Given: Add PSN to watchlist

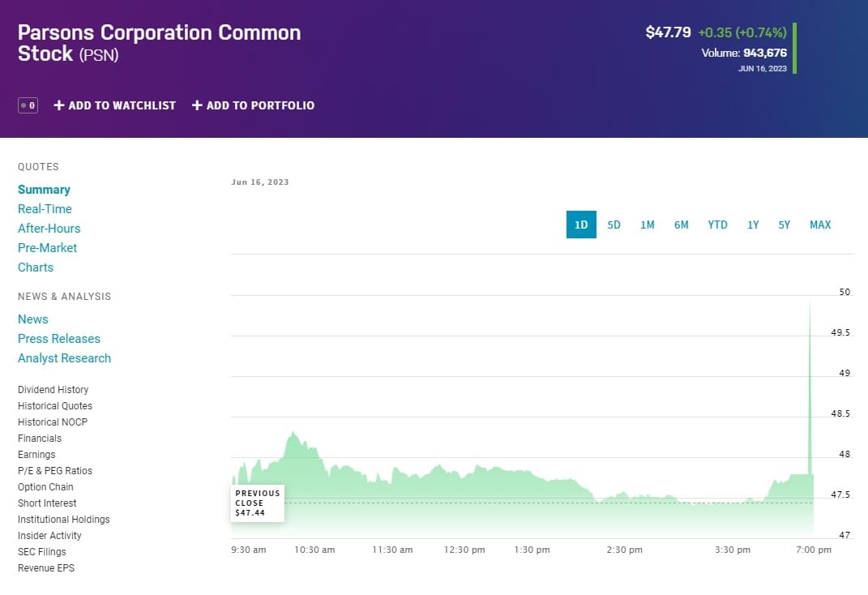Looking at the screenshot, I should (x=114, y=105).
